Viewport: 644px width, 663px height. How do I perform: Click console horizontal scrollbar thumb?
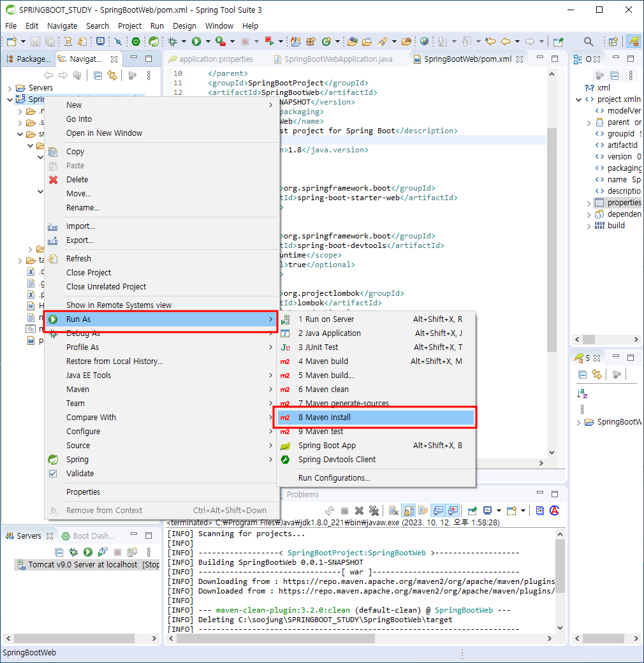[x=275, y=639]
